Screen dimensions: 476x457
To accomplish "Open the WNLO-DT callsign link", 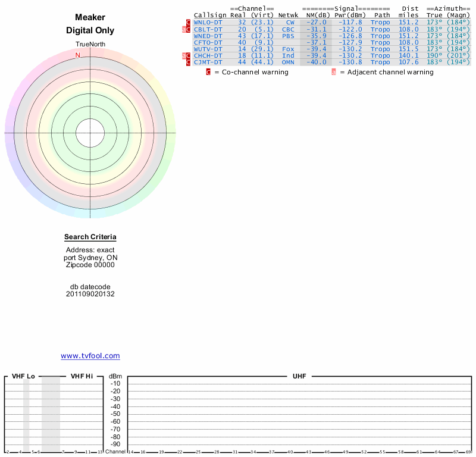I will point(208,23).
